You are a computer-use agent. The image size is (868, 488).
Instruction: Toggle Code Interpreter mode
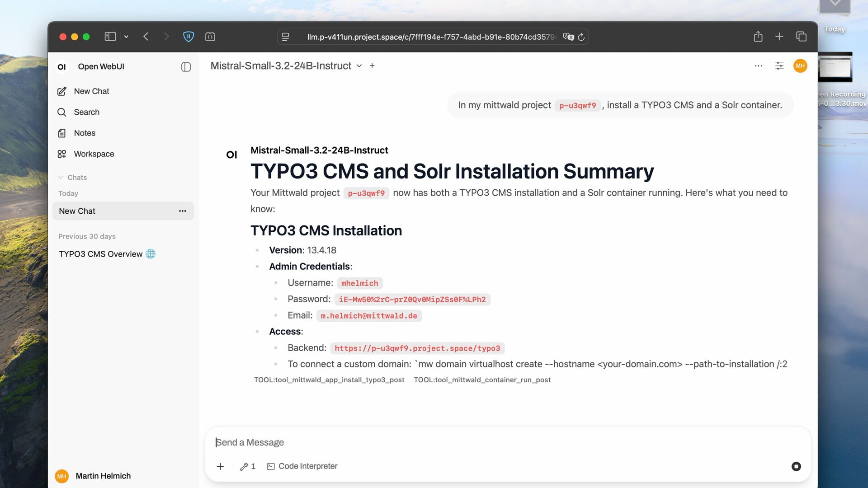coord(302,466)
